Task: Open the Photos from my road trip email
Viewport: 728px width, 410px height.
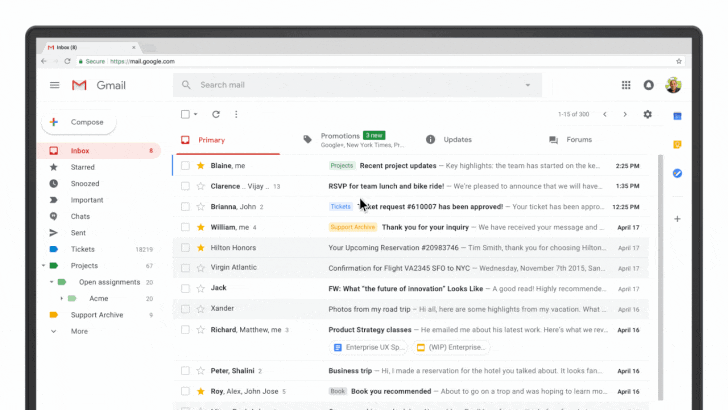Action: click(410, 309)
